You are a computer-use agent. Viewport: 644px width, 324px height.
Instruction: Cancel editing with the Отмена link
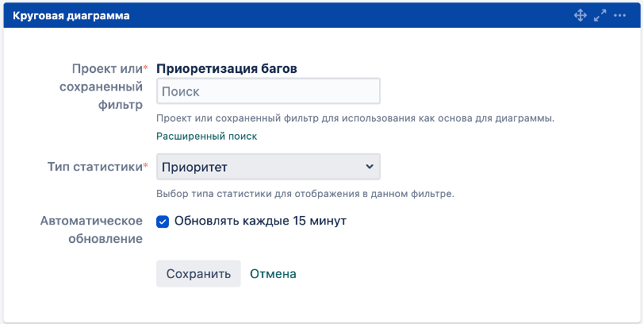pos(273,274)
